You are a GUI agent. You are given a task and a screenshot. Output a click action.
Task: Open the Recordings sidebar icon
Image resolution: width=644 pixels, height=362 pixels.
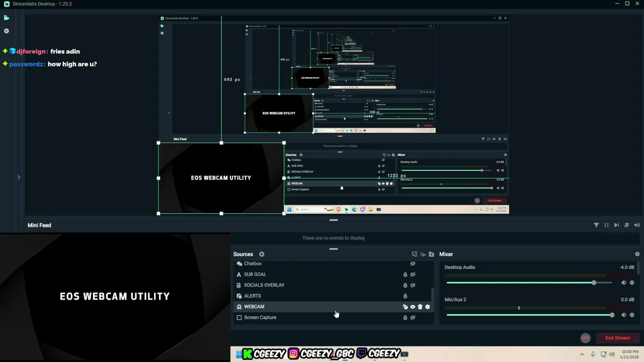pos(7,31)
